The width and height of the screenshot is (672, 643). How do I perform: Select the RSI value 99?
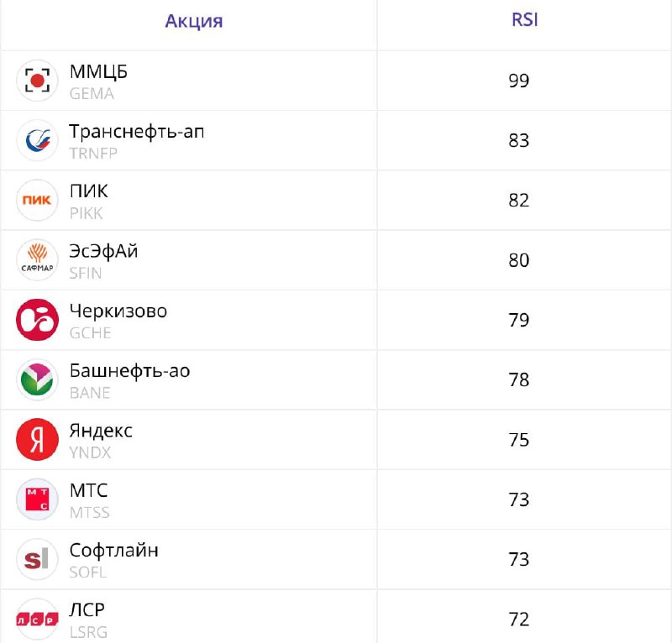(519, 81)
